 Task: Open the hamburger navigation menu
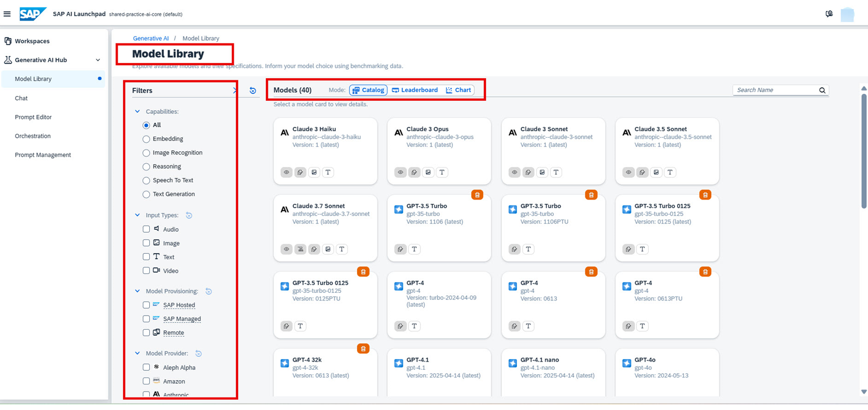[7, 14]
